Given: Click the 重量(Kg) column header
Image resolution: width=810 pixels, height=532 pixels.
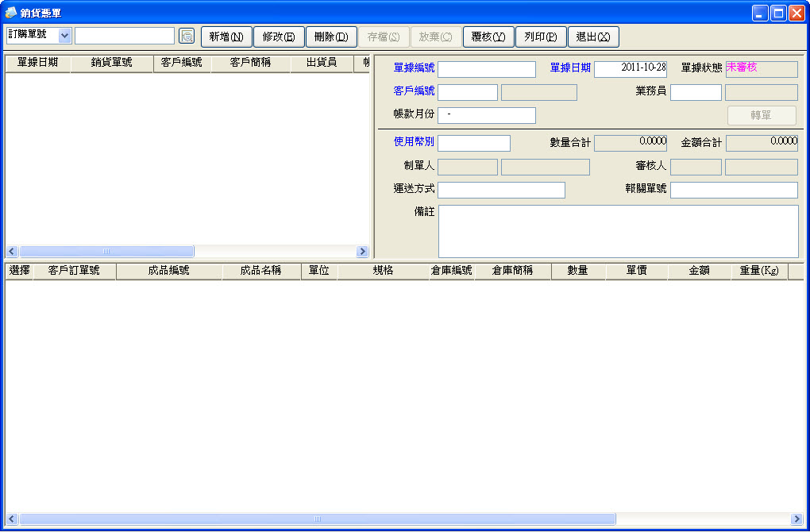Looking at the screenshot, I should (759, 271).
